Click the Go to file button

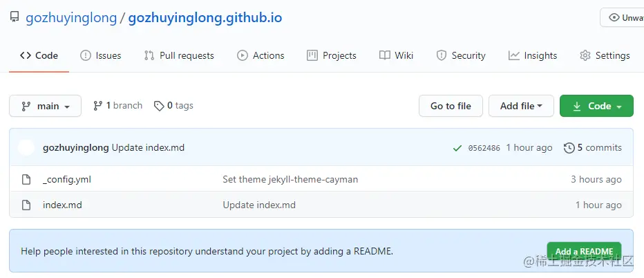click(x=451, y=106)
